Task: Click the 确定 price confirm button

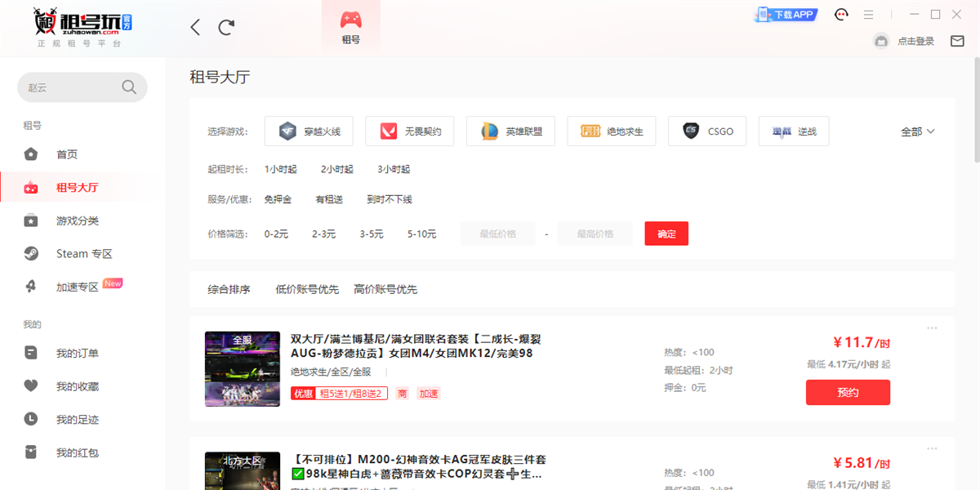Action: click(666, 234)
